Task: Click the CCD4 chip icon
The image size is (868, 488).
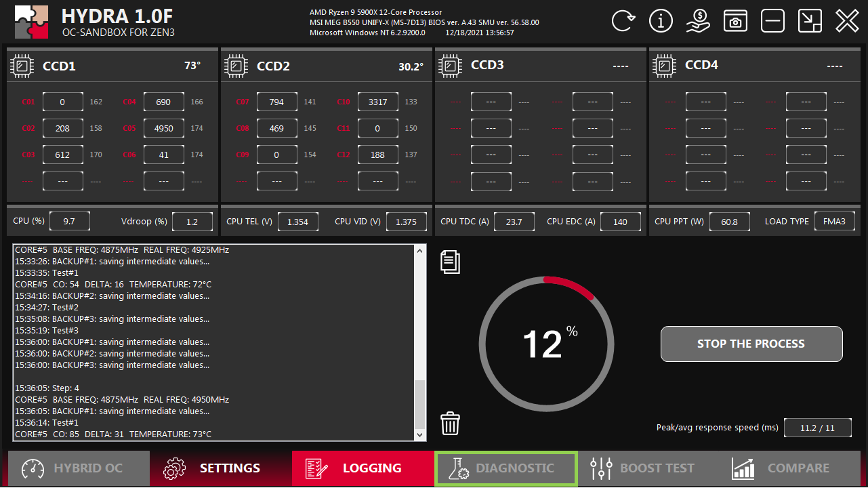Action: (x=665, y=66)
